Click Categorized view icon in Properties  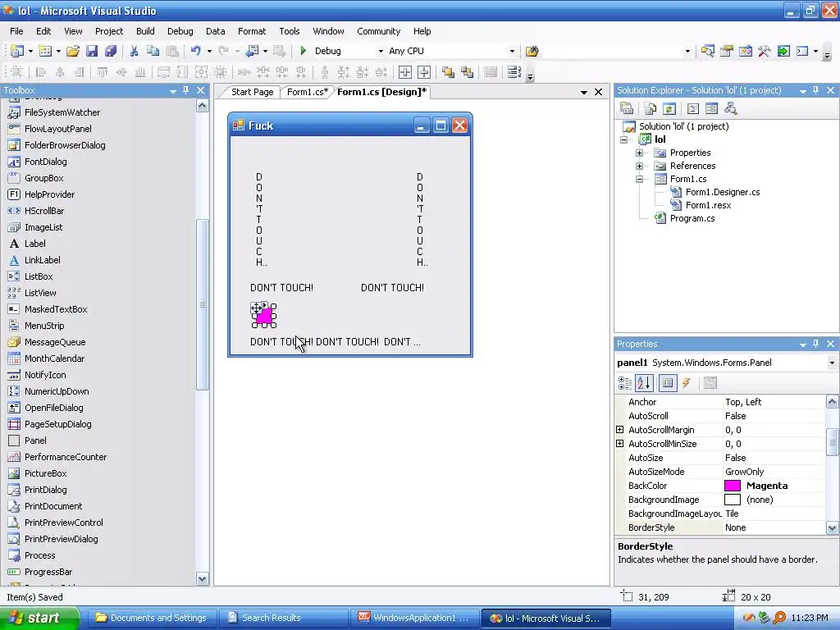coord(624,382)
